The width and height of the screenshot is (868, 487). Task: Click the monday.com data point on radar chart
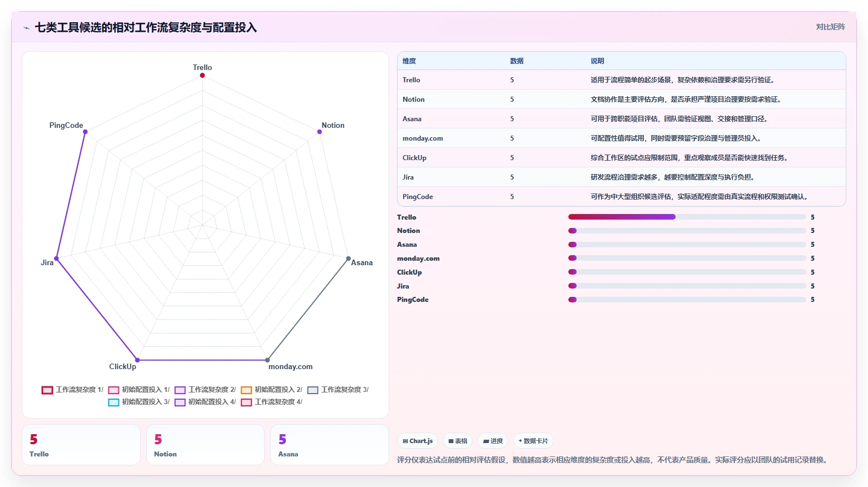tap(267, 360)
